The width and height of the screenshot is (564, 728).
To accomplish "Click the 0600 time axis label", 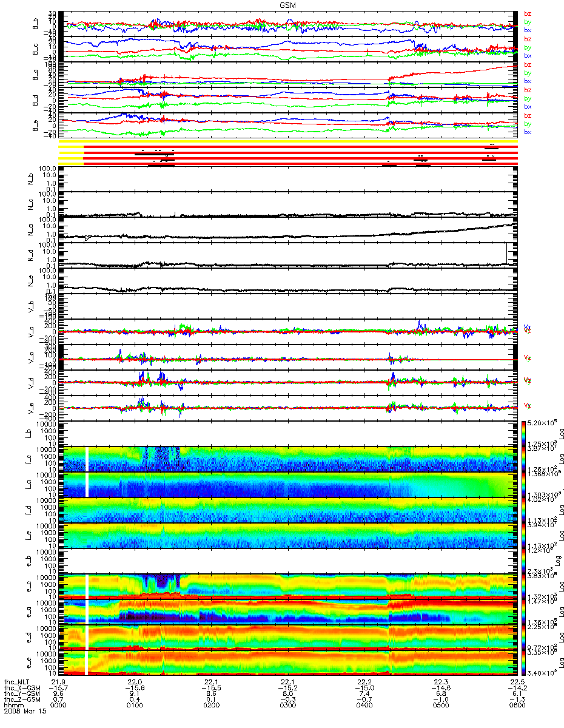I will tap(517, 706).
